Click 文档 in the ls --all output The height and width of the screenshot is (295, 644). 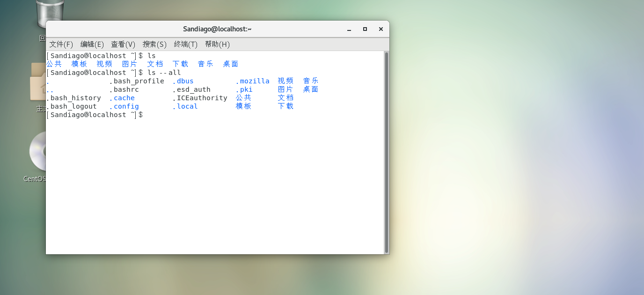(x=285, y=98)
